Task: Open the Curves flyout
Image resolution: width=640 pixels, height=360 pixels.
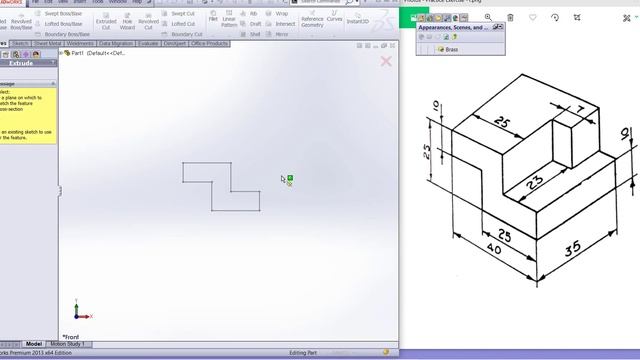Action: [x=334, y=16]
